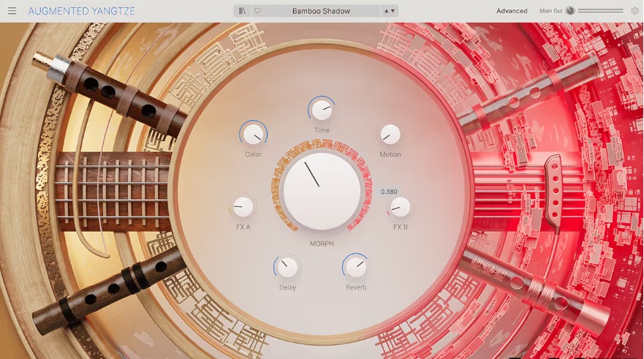Click the Main Out level meter bar
This screenshot has height=359, width=644.
pos(600,11)
